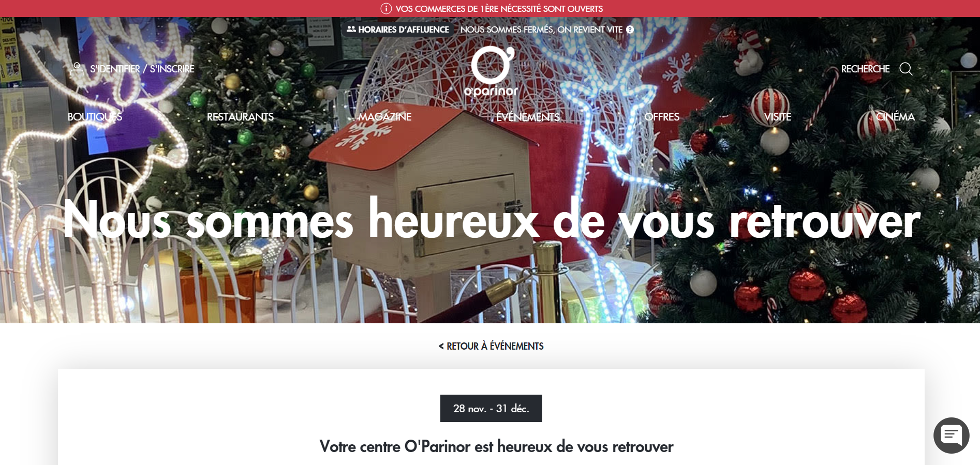Go to the Cinéma page
The image size is (980, 465).
[895, 117]
